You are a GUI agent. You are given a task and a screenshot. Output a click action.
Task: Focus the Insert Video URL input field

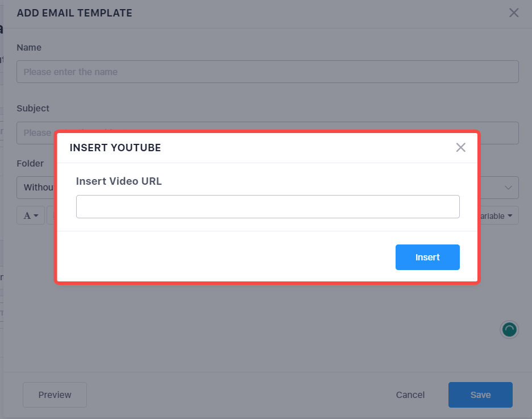(267, 206)
